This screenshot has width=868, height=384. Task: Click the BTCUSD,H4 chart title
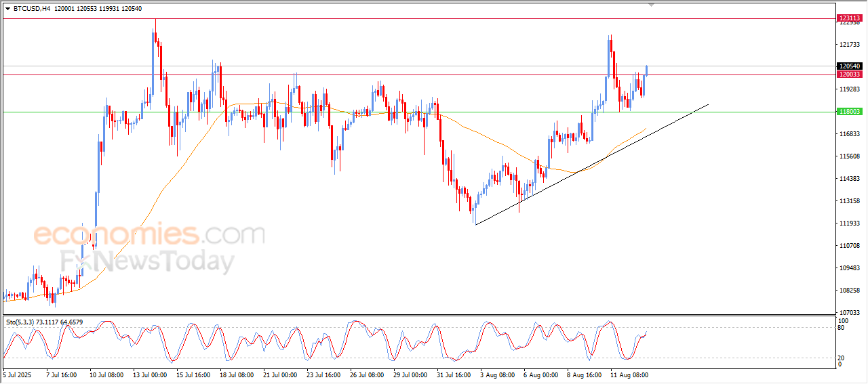32,8
